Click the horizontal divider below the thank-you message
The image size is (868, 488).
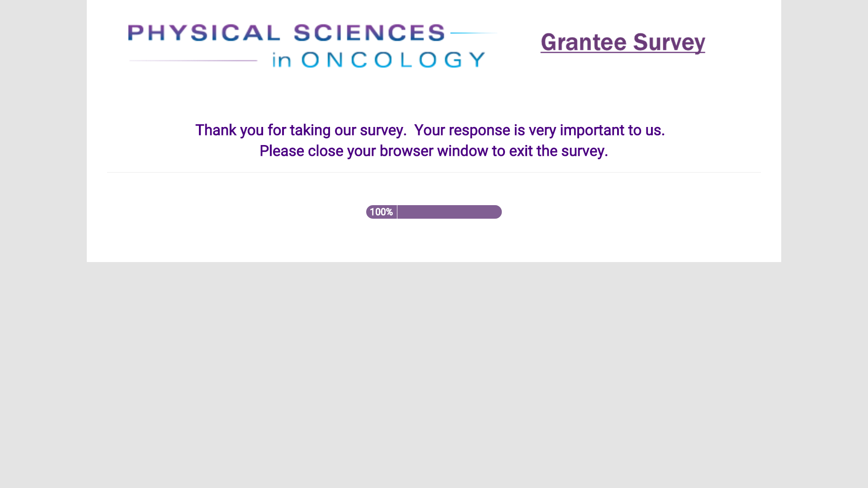tap(433, 172)
